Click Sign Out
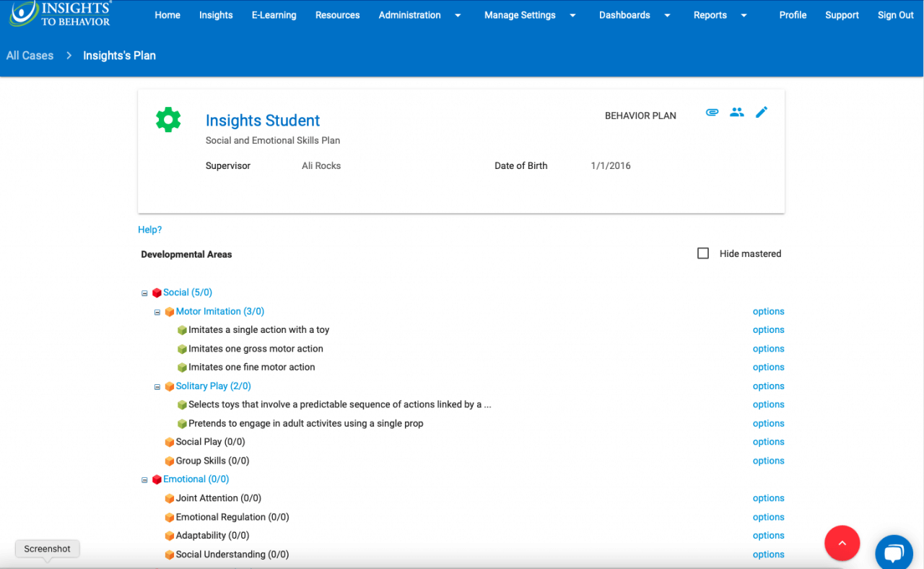Image resolution: width=924 pixels, height=569 pixels. [896, 15]
